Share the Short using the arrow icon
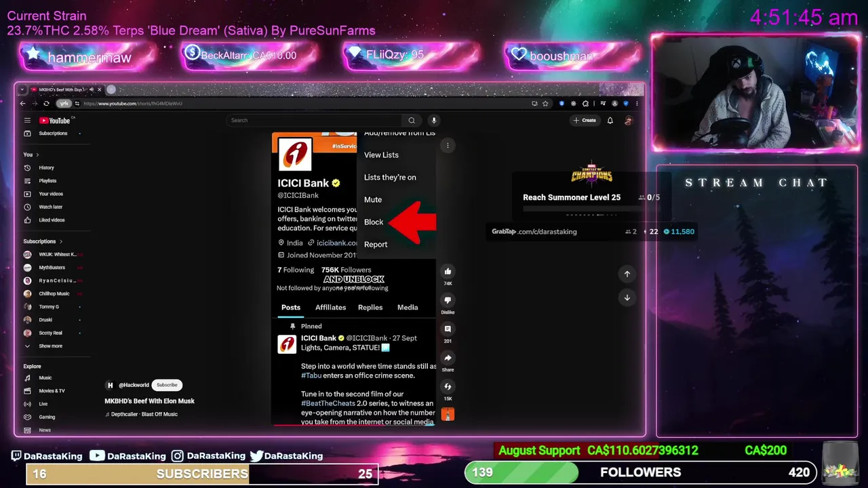 448,358
